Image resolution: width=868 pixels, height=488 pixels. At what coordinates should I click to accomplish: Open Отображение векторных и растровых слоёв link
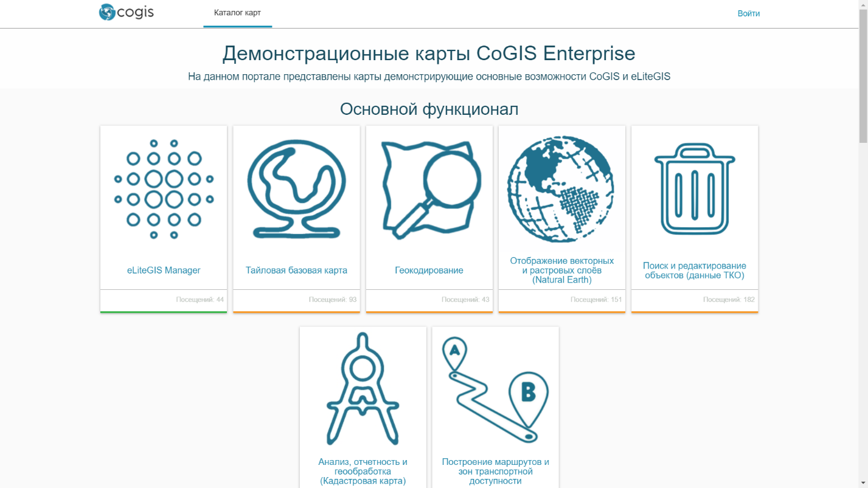pos(561,270)
